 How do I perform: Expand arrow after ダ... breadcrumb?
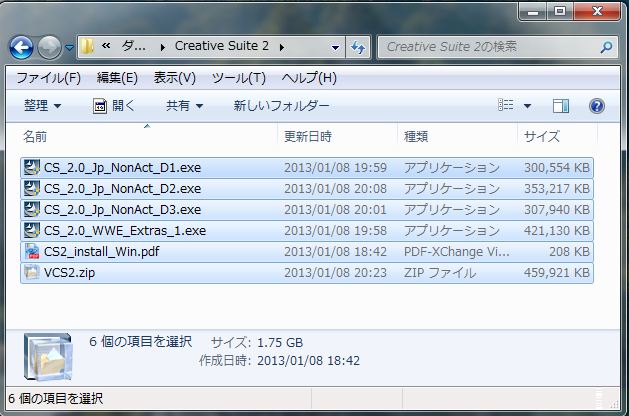click(x=162, y=47)
